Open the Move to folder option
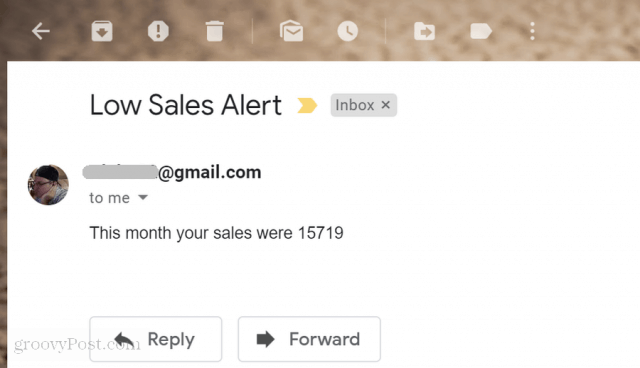 tap(424, 31)
